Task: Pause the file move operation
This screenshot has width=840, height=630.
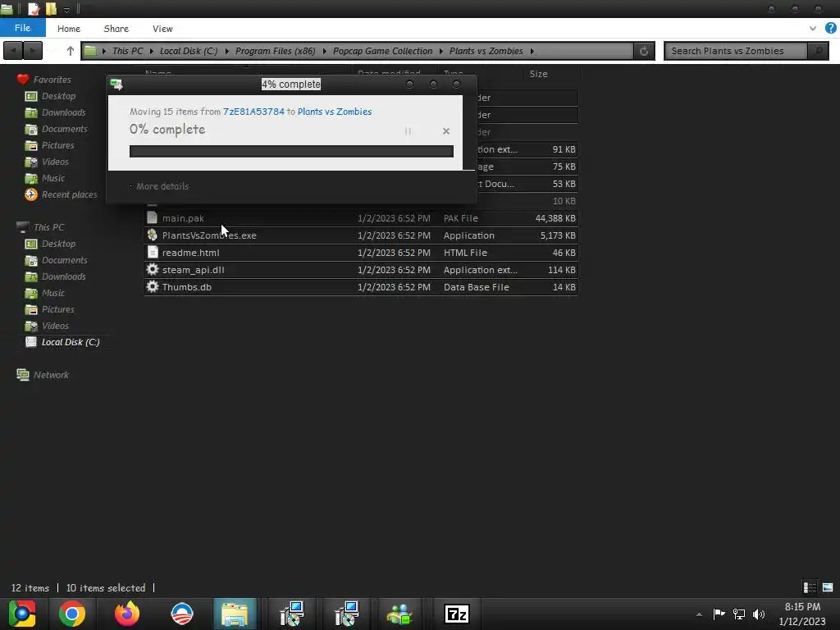Action: pyautogui.click(x=408, y=131)
